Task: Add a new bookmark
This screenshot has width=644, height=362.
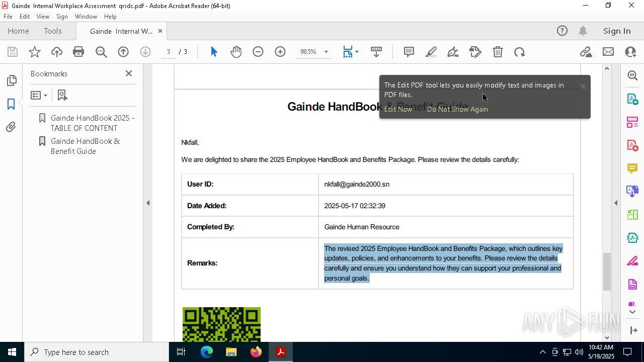Action: 62,95
